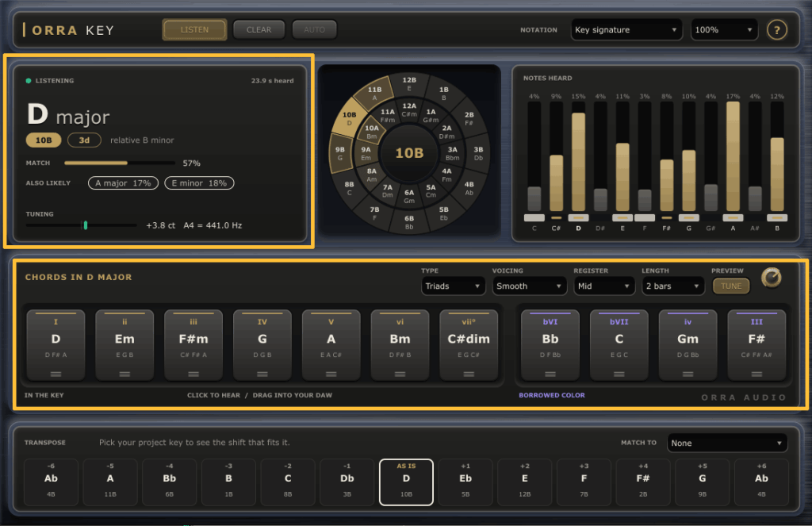Click the 10B Camelot code badge

[44, 140]
